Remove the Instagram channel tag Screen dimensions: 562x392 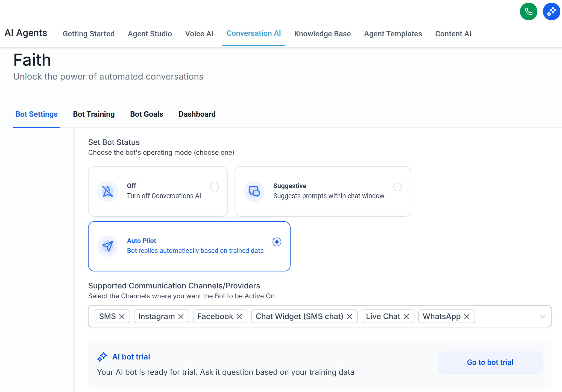(x=181, y=317)
